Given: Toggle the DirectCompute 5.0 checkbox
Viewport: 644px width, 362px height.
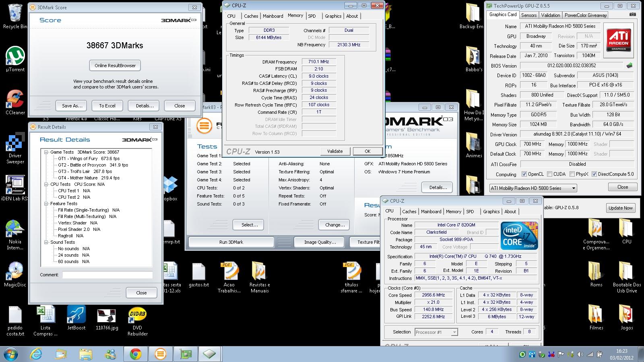Looking at the screenshot, I should 594,174.
